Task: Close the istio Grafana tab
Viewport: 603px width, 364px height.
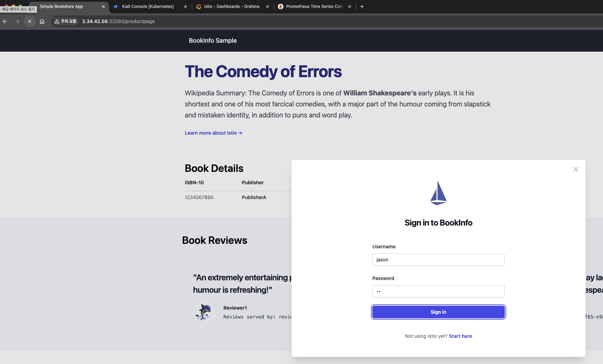Action: click(x=268, y=7)
